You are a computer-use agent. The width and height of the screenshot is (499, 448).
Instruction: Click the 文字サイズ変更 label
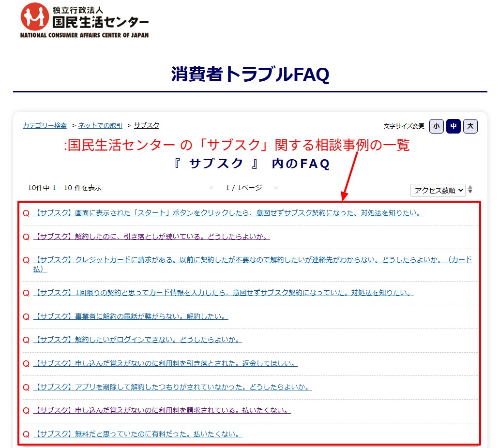coord(404,126)
